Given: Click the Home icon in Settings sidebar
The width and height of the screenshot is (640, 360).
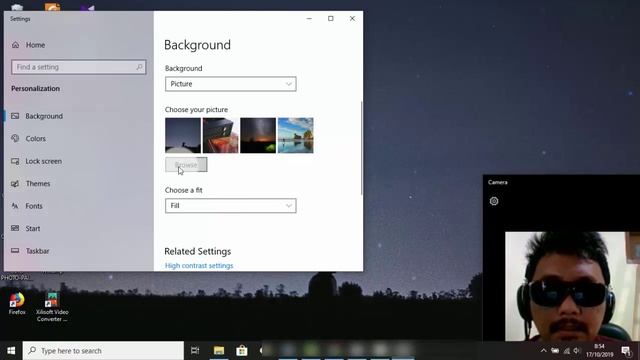Looking at the screenshot, I should (x=16, y=45).
